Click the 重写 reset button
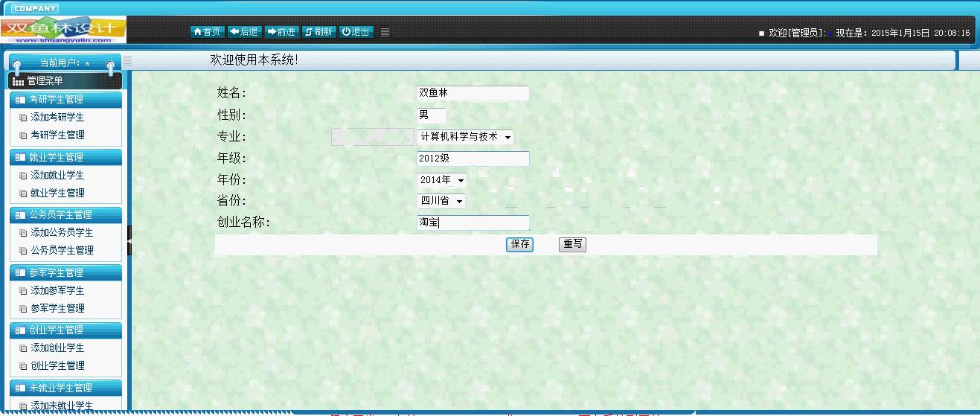 (x=572, y=244)
